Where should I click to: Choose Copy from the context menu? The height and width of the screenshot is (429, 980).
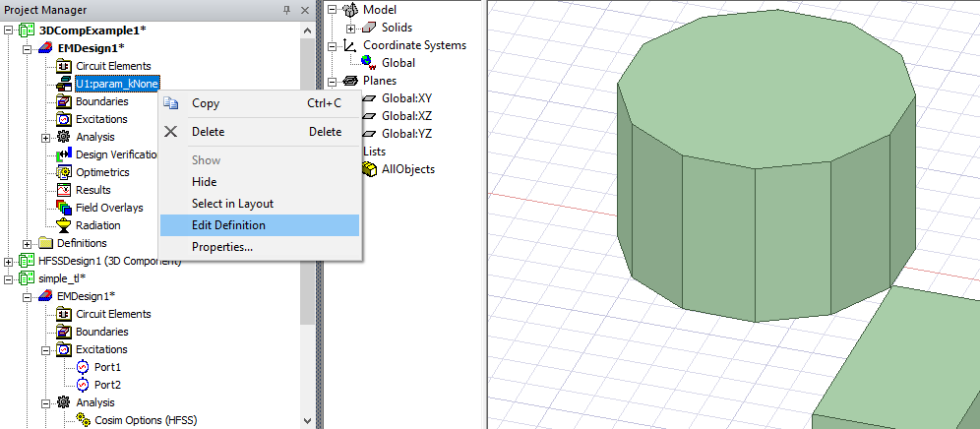pyautogui.click(x=260, y=103)
